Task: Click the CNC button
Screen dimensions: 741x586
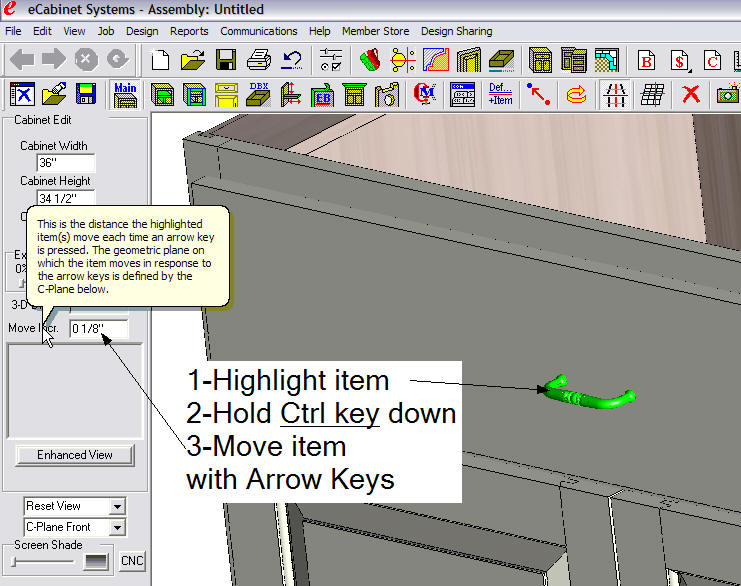Action: click(x=132, y=561)
